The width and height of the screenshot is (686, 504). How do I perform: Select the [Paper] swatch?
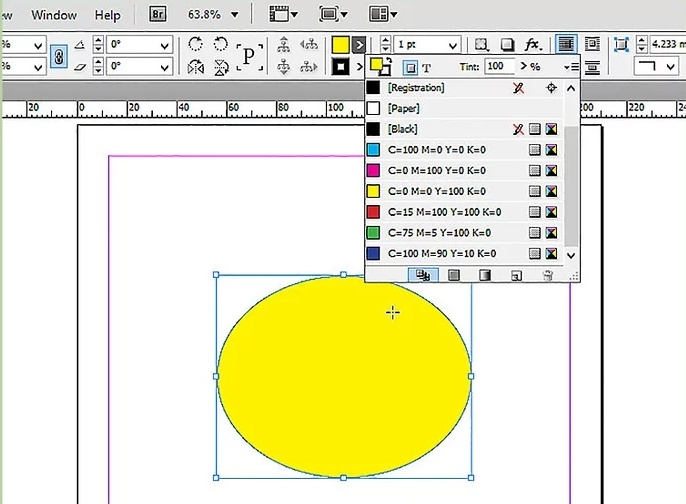click(x=464, y=108)
